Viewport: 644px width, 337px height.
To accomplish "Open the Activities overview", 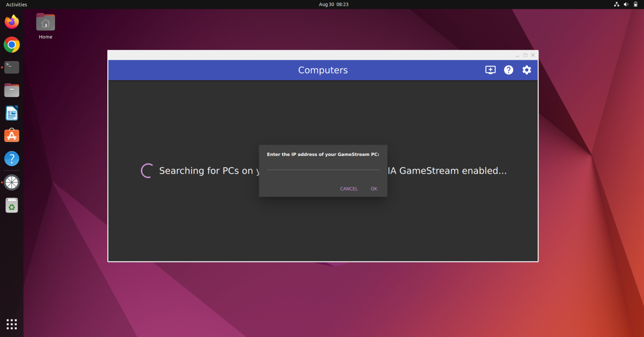I will click(x=16, y=4).
